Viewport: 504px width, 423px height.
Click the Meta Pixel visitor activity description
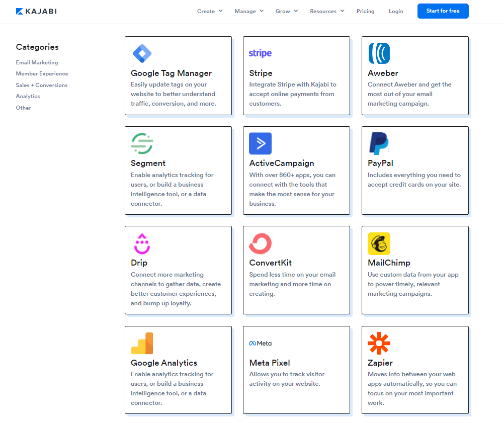click(287, 379)
